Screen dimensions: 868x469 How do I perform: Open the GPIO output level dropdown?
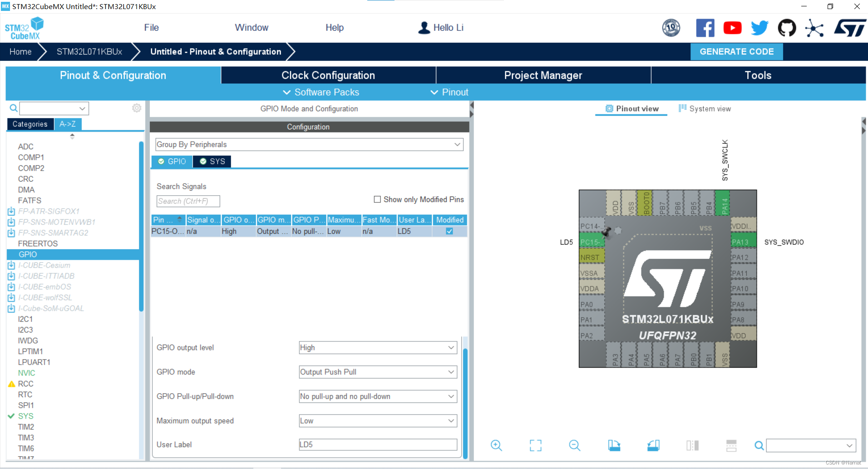[x=378, y=348]
